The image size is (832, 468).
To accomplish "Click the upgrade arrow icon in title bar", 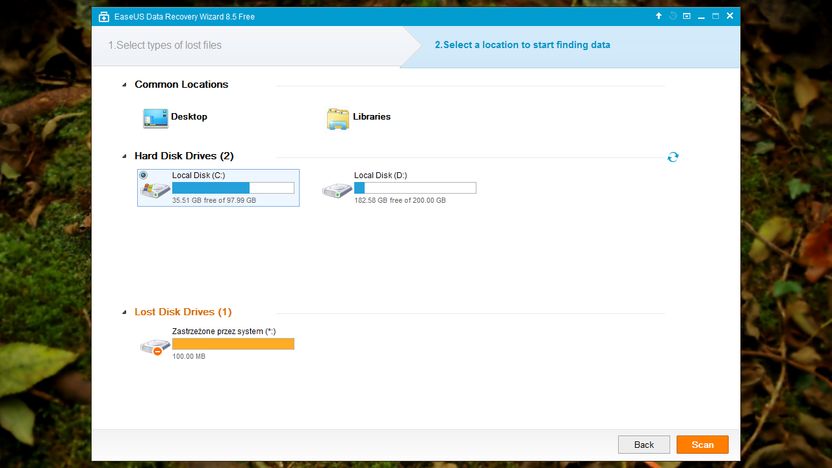I will tap(658, 16).
